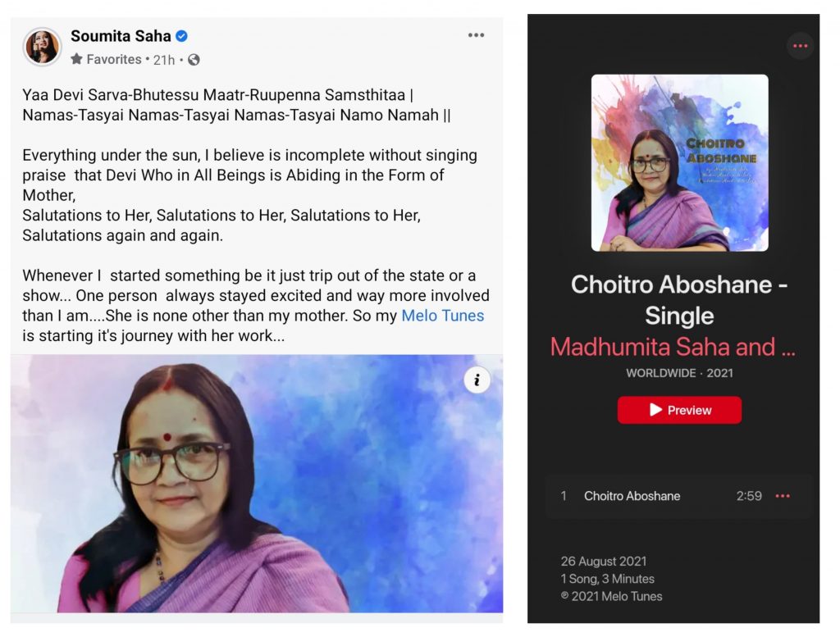
Task: Open the Melo Tunes link
Action: point(442,316)
